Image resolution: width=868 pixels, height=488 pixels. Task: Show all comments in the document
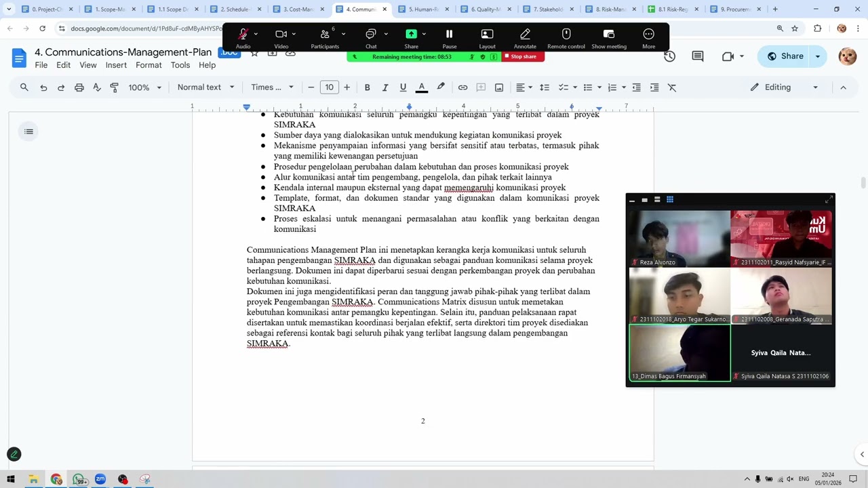click(698, 56)
